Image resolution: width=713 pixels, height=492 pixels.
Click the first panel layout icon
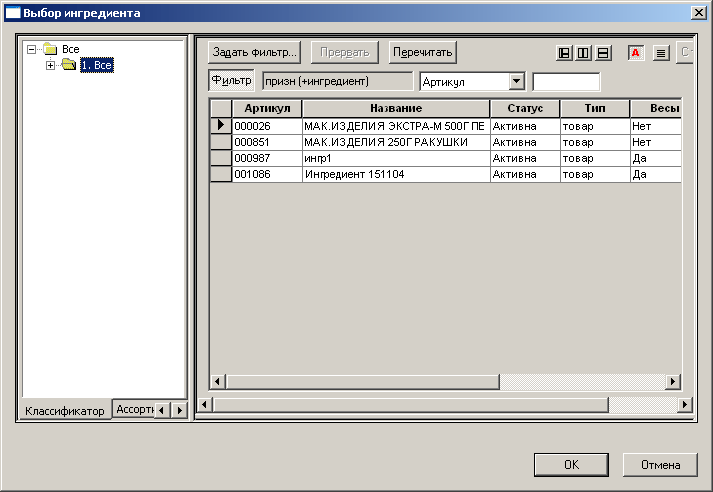[x=564, y=53]
